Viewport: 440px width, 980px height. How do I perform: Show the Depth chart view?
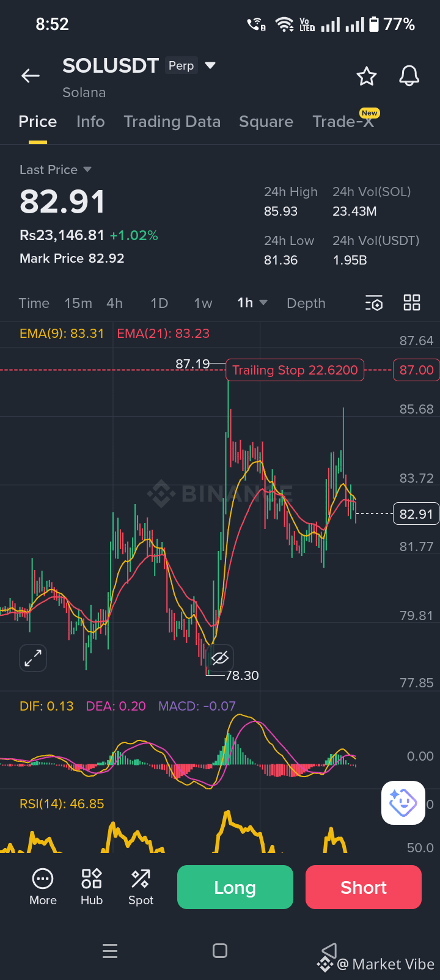306,303
